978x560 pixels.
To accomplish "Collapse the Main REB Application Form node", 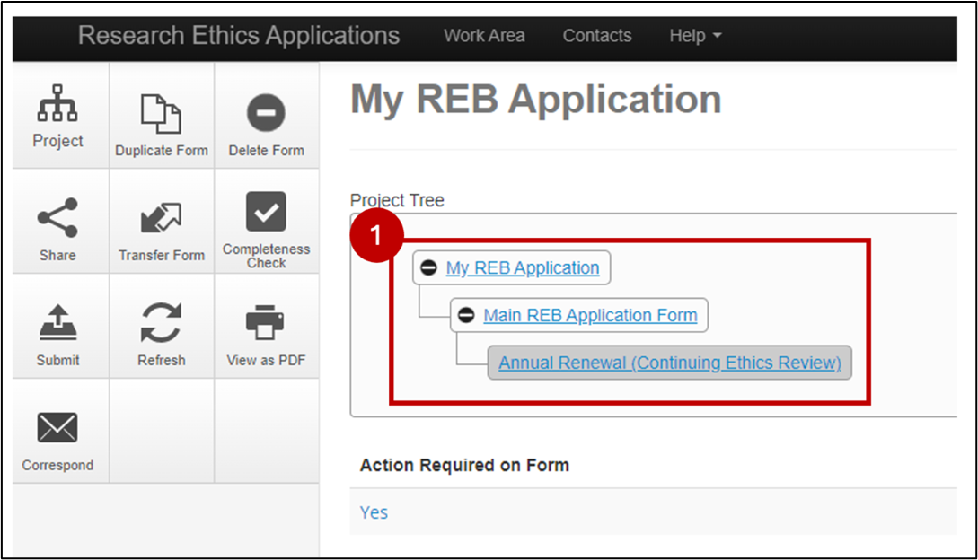I will tap(466, 316).
